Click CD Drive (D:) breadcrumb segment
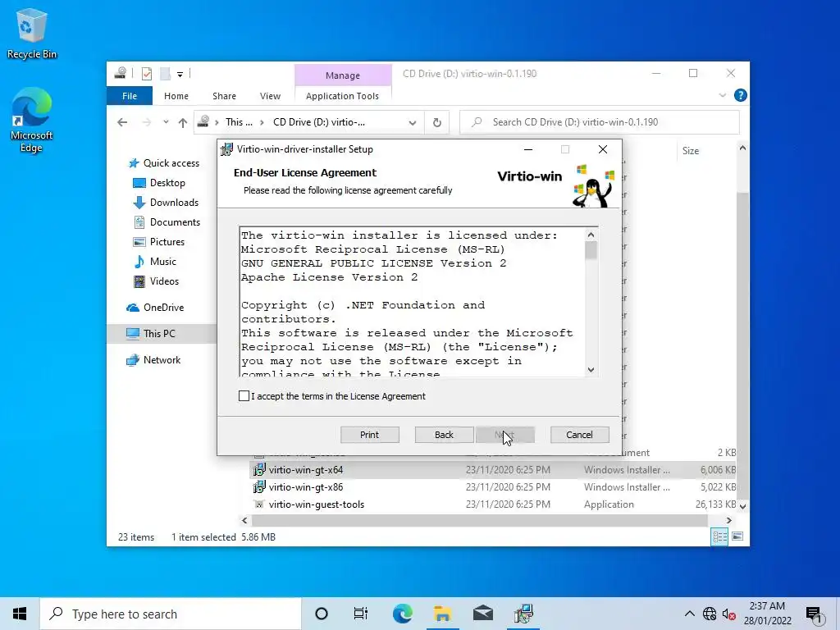This screenshot has height=630, width=840. pos(319,122)
